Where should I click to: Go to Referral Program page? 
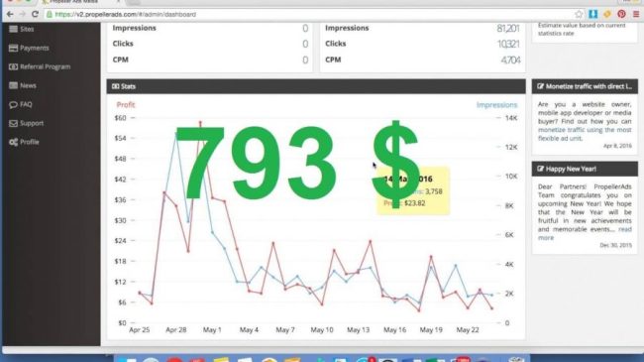pyautogui.click(x=40, y=66)
